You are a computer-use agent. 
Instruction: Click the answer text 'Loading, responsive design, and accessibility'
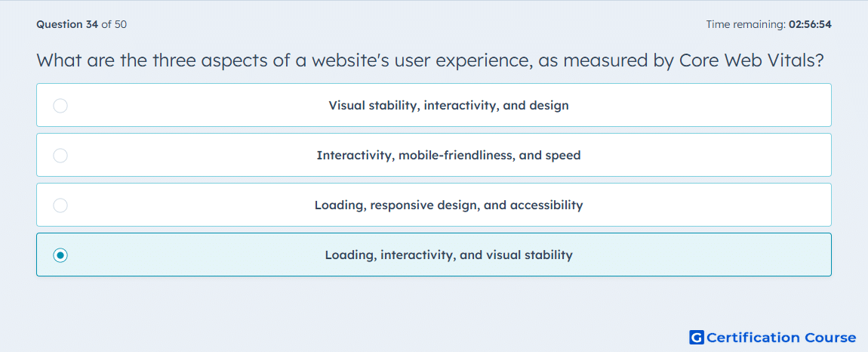click(x=448, y=205)
